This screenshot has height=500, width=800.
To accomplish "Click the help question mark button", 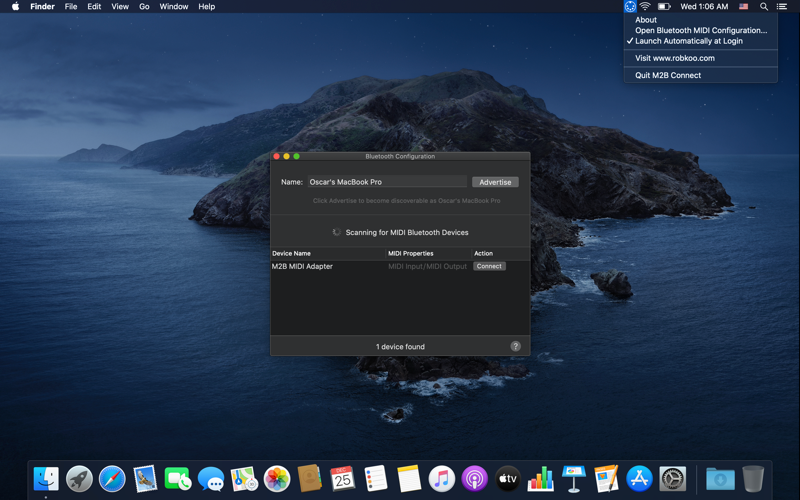I will [x=515, y=346].
